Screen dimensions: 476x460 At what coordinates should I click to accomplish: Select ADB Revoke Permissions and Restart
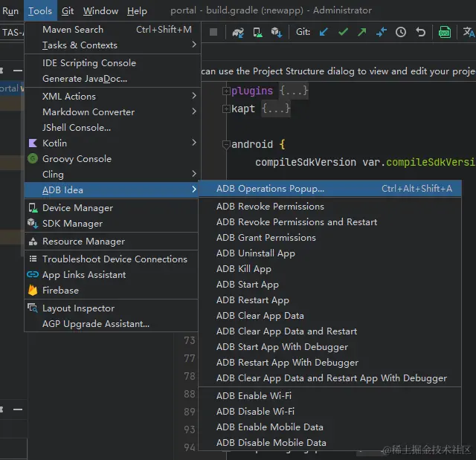(x=330, y=222)
